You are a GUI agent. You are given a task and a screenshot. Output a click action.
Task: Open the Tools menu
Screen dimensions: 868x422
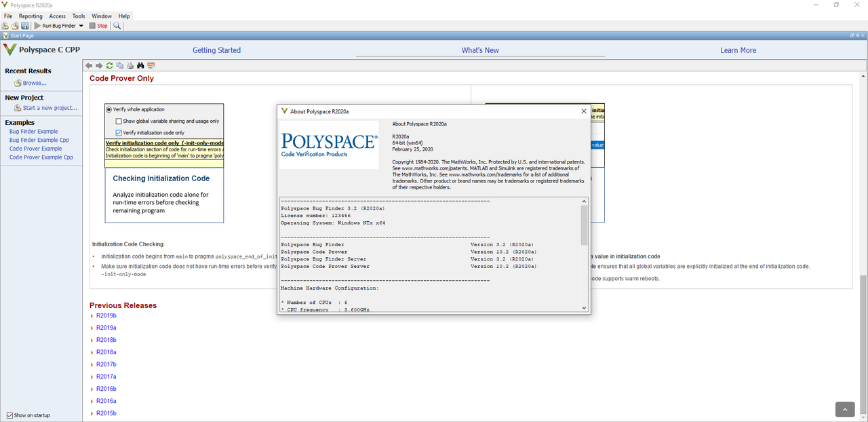[79, 16]
